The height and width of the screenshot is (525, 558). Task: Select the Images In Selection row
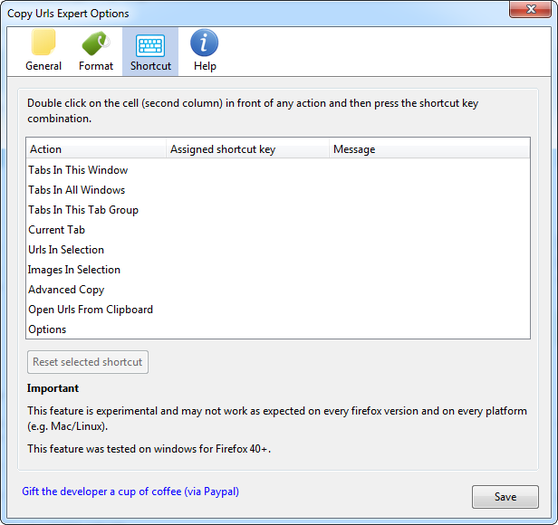[x=278, y=270]
